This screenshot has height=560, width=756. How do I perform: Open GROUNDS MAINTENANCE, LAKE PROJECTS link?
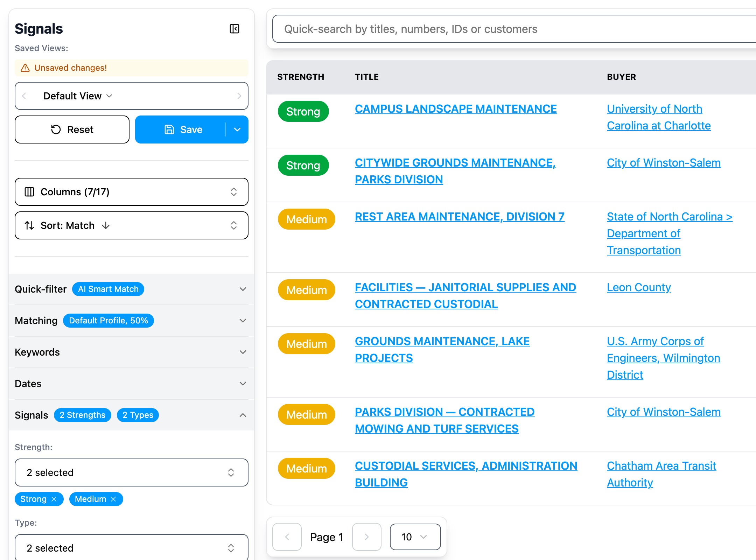(x=442, y=350)
